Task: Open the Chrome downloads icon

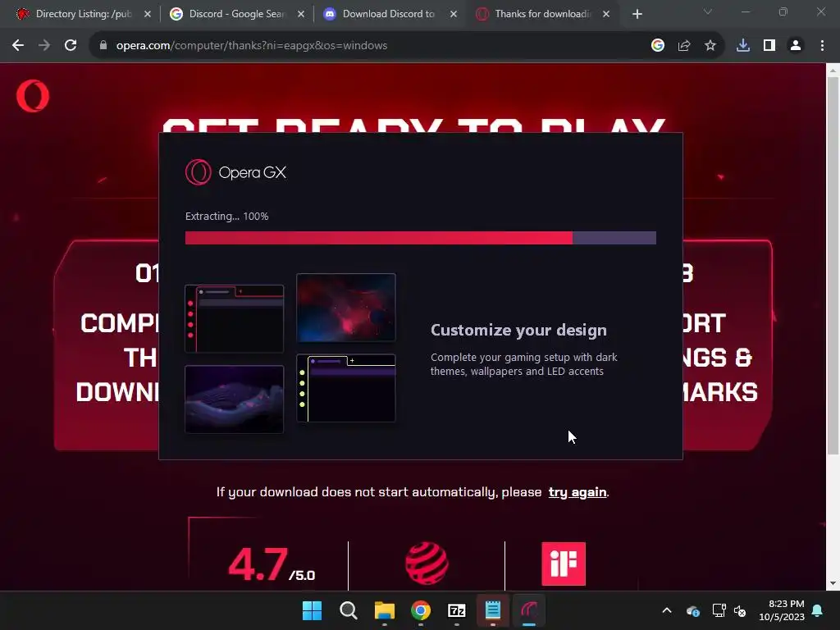Action: 743,46
